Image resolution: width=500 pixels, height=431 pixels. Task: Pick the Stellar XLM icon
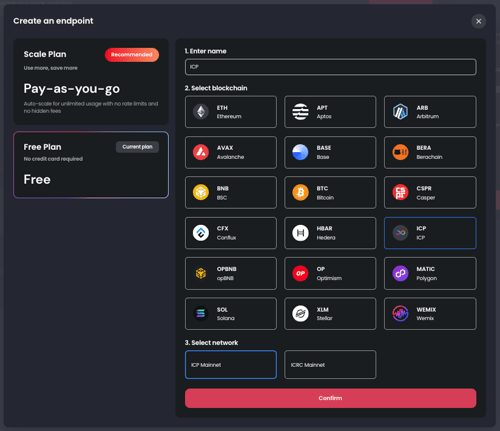pyautogui.click(x=300, y=313)
